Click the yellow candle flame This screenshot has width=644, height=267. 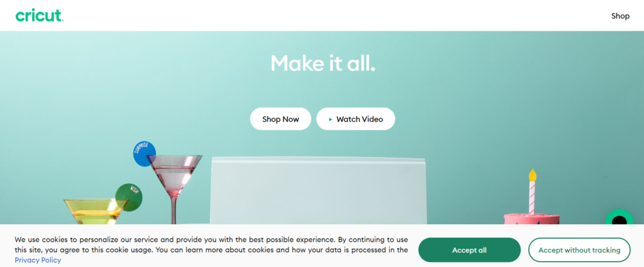tap(532, 175)
